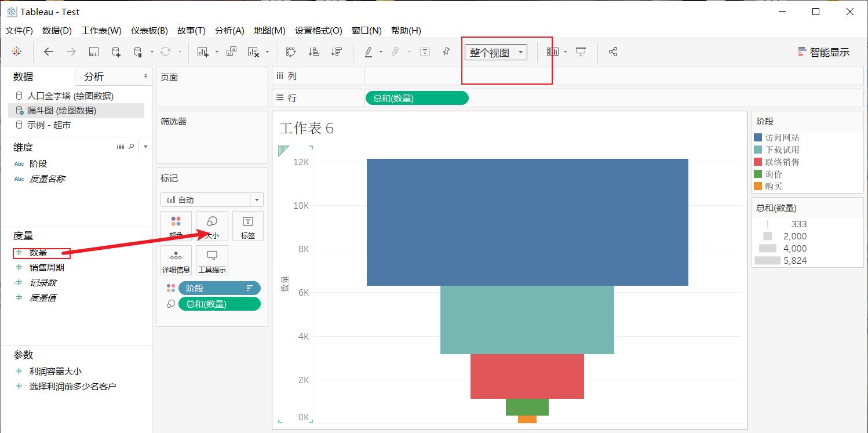Expand the mark type dropdown 自动
868x433 pixels.
tap(212, 200)
